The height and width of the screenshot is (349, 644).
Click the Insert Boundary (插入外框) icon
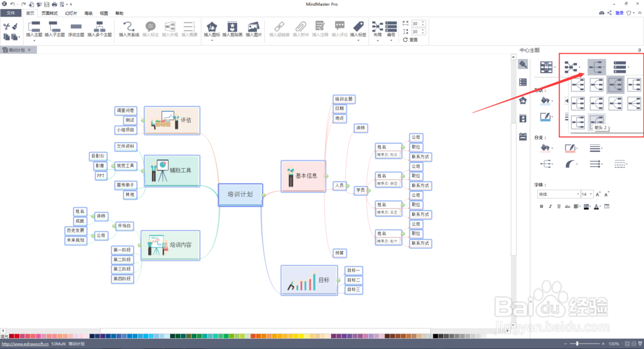pyautogui.click(x=170, y=26)
